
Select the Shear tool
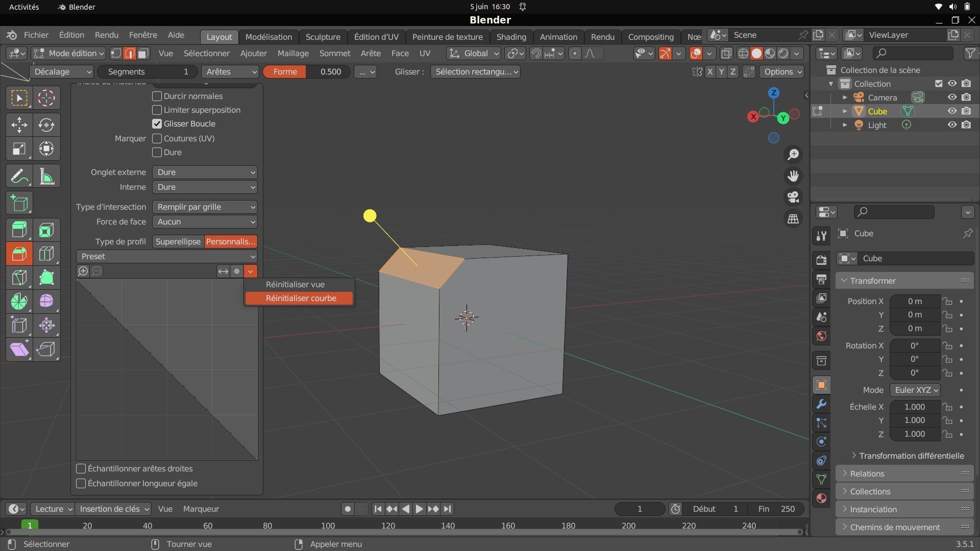point(19,349)
